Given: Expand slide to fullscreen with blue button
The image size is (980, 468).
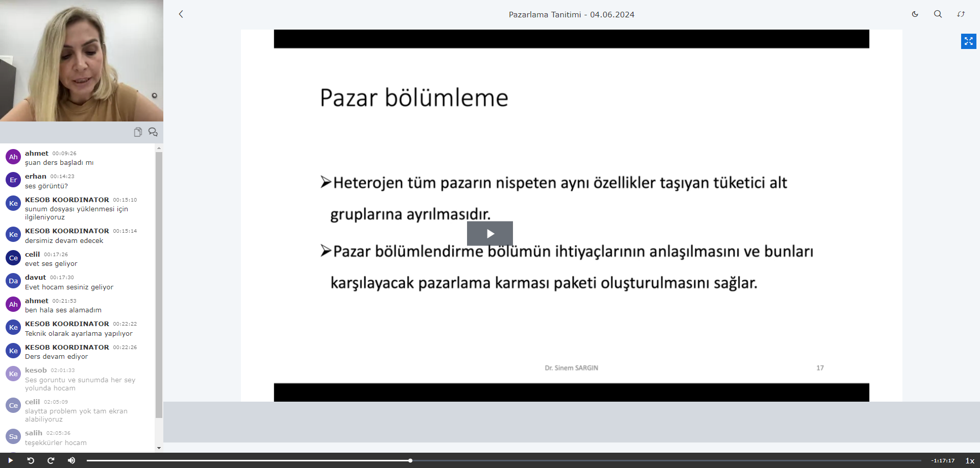Looking at the screenshot, I should [x=968, y=41].
